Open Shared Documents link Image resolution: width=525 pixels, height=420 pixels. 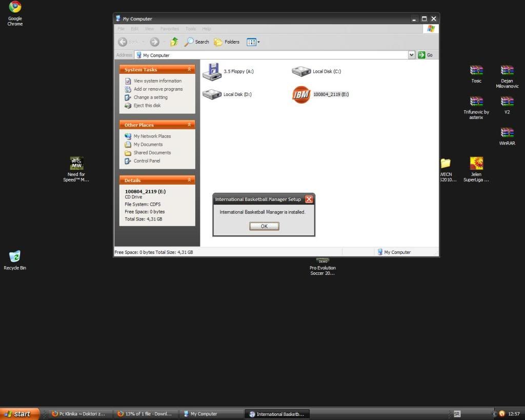152,153
